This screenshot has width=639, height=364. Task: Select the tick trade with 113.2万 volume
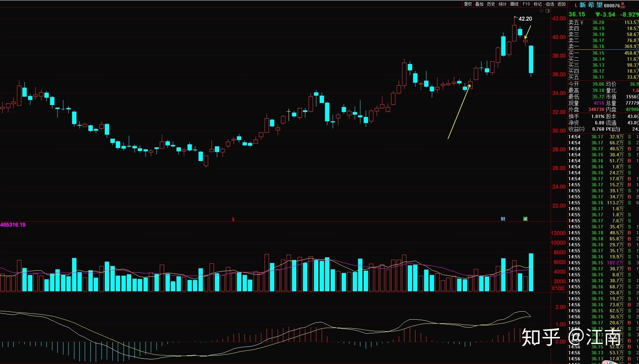coord(604,203)
